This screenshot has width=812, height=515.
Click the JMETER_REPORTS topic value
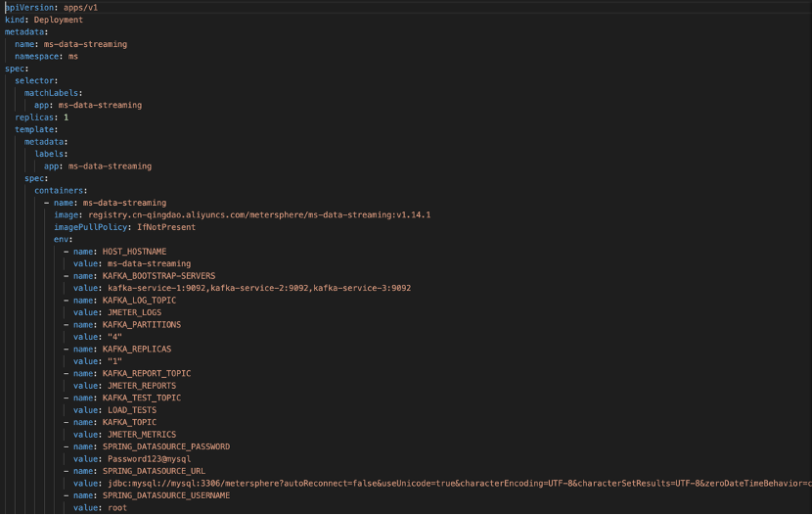point(142,386)
